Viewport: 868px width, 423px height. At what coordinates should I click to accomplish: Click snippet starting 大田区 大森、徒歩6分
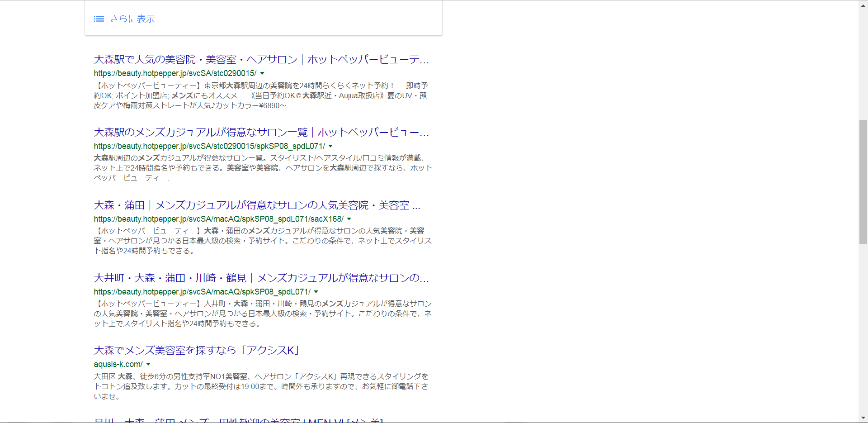[261, 386]
